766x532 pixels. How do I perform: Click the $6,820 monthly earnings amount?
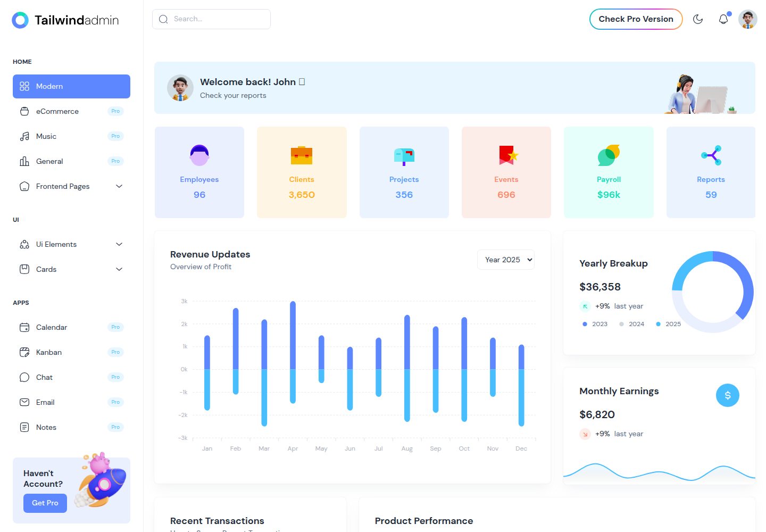click(597, 414)
